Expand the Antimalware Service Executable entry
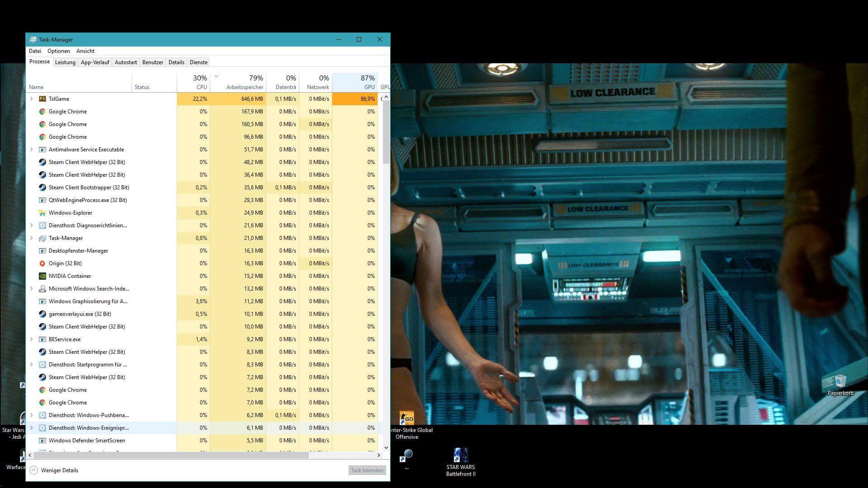The width and height of the screenshot is (868, 488). [x=32, y=150]
